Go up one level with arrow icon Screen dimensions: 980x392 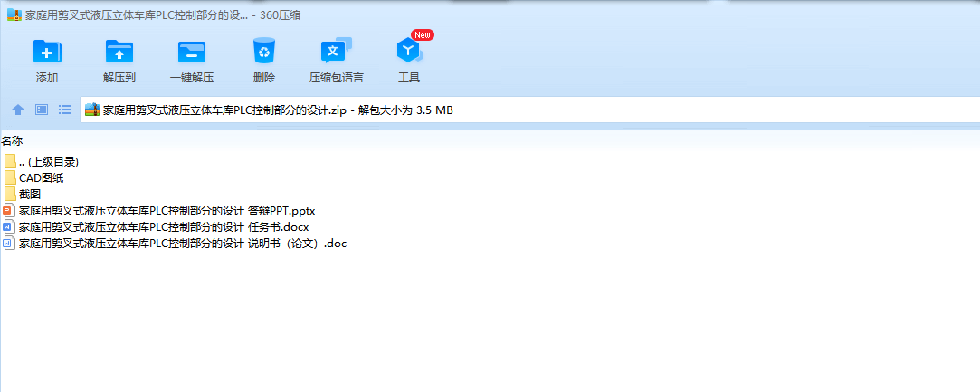coord(18,110)
